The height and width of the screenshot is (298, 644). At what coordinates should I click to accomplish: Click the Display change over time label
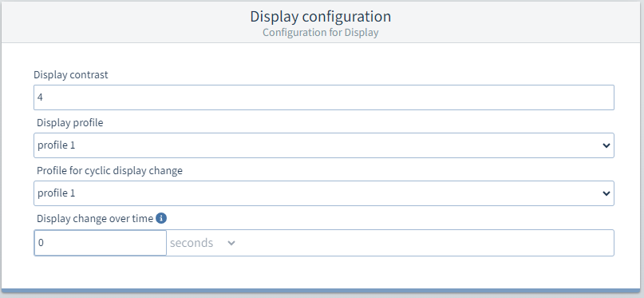click(x=95, y=219)
